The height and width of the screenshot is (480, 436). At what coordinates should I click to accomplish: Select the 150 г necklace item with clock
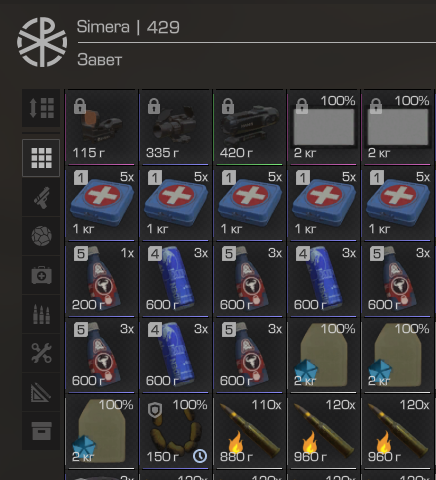[176, 432]
